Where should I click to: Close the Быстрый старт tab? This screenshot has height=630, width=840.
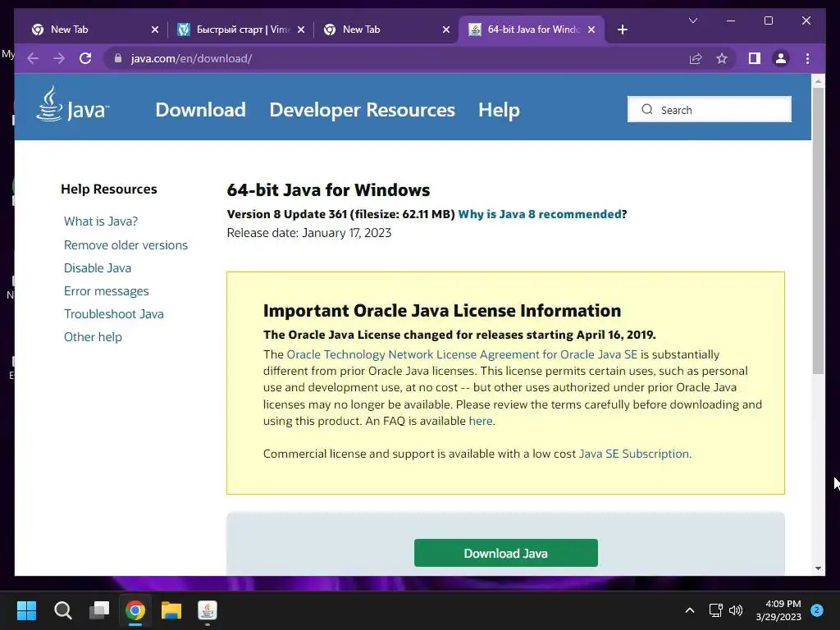[301, 30]
